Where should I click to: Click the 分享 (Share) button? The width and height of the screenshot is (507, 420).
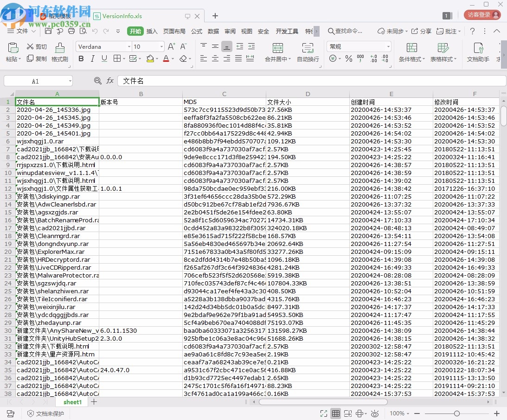[x=421, y=31]
